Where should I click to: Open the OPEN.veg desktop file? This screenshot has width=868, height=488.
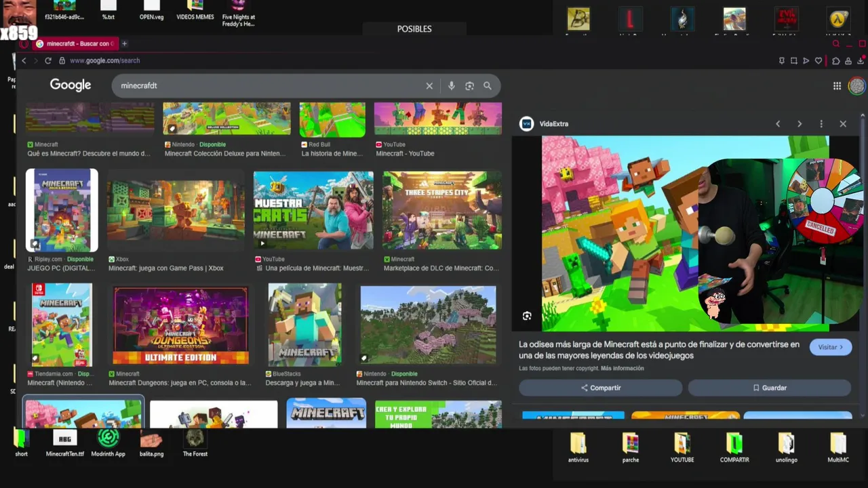tap(151, 11)
